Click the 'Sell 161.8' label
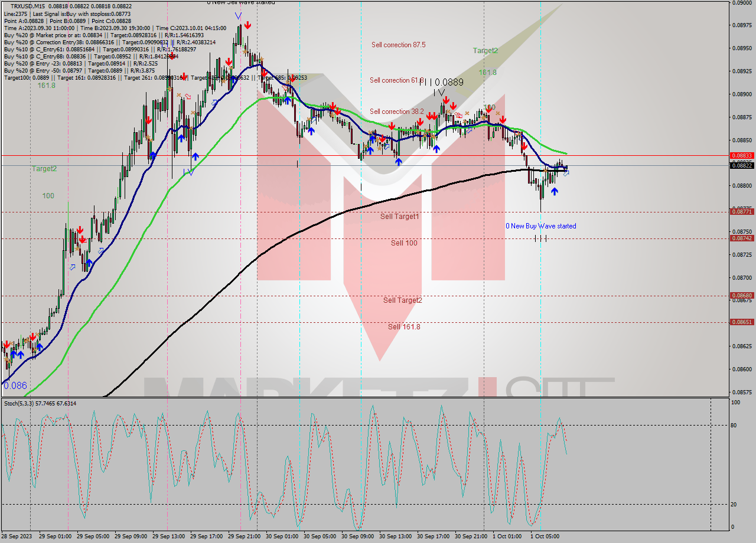This screenshot has width=756, height=543. 404,327
